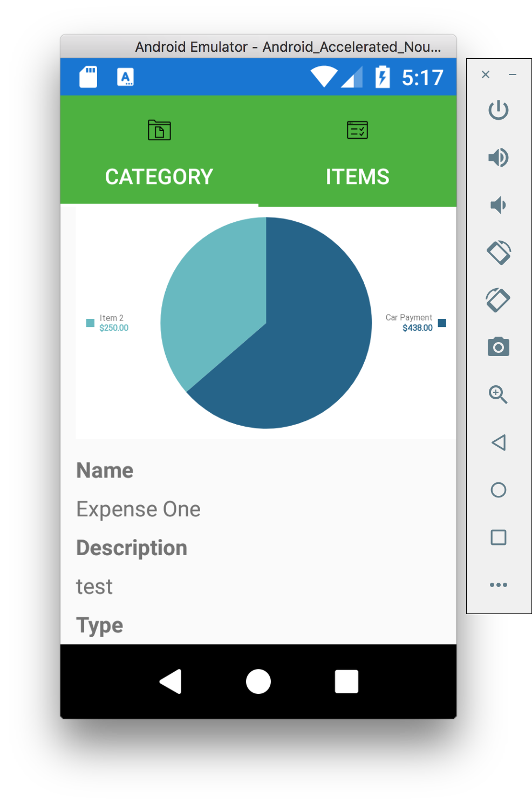Click the test description value
The image size is (532, 805).
(94, 586)
